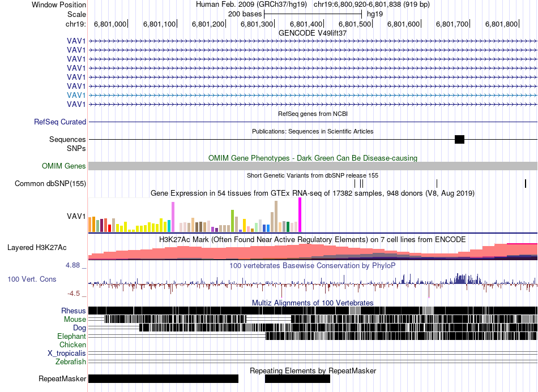Select the Dog alignment row label
Viewport: 538px width, 392px height.
(x=79, y=328)
